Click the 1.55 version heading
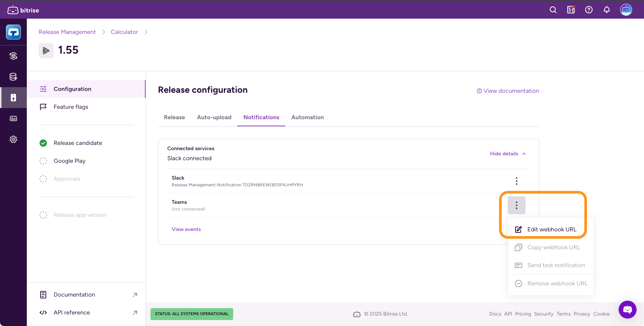The image size is (644, 326). [68, 50]
